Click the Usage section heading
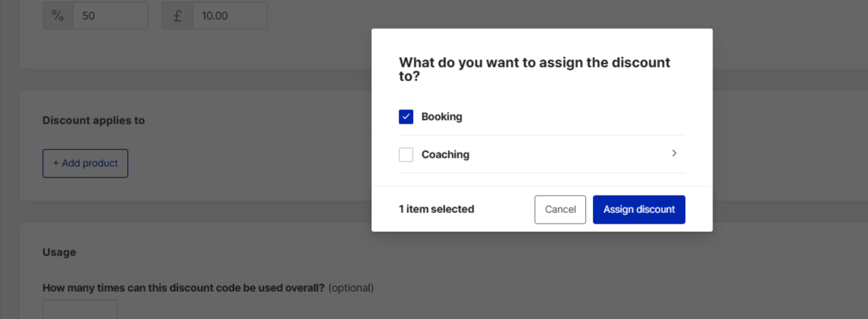 coord(59,252)
